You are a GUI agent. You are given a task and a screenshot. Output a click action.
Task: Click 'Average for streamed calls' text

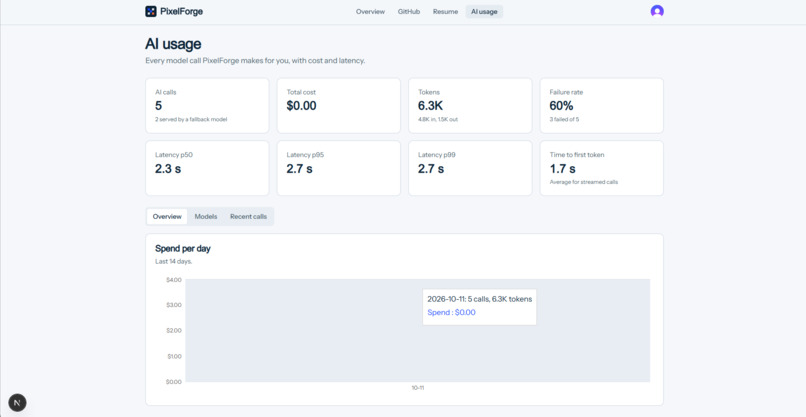click(x=583, y=182)
